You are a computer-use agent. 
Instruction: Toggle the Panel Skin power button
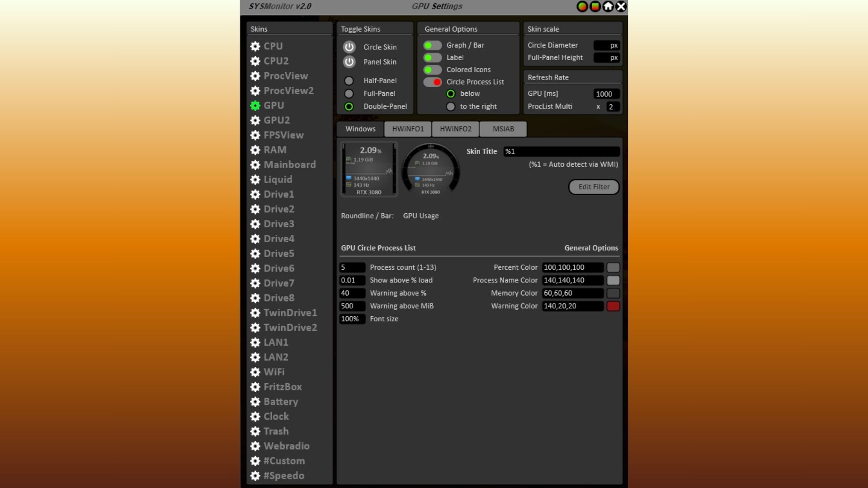point(349,62)
